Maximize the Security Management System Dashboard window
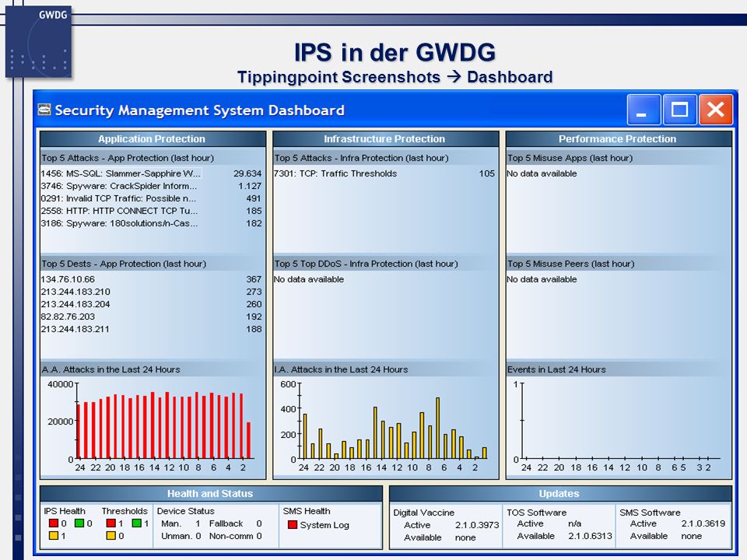 pos(680,110)
